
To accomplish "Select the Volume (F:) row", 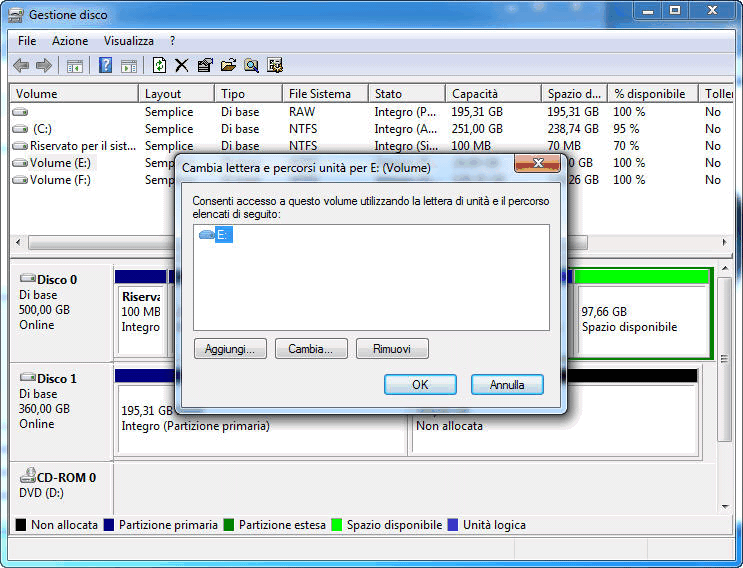I will [60, 180].
